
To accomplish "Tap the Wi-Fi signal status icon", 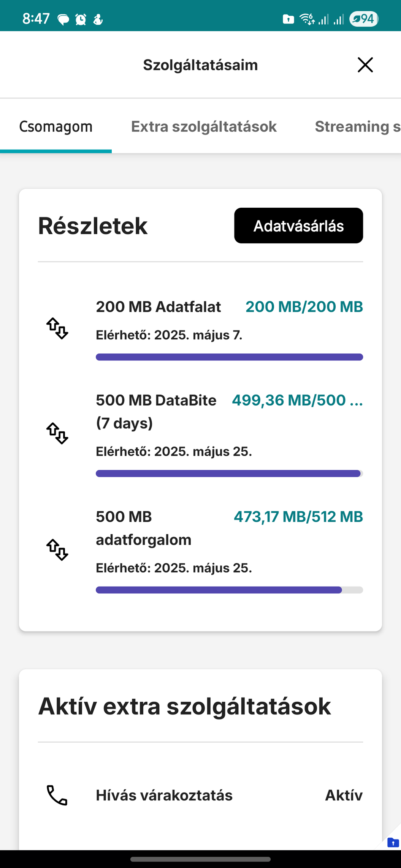I will tap(307, 19).
